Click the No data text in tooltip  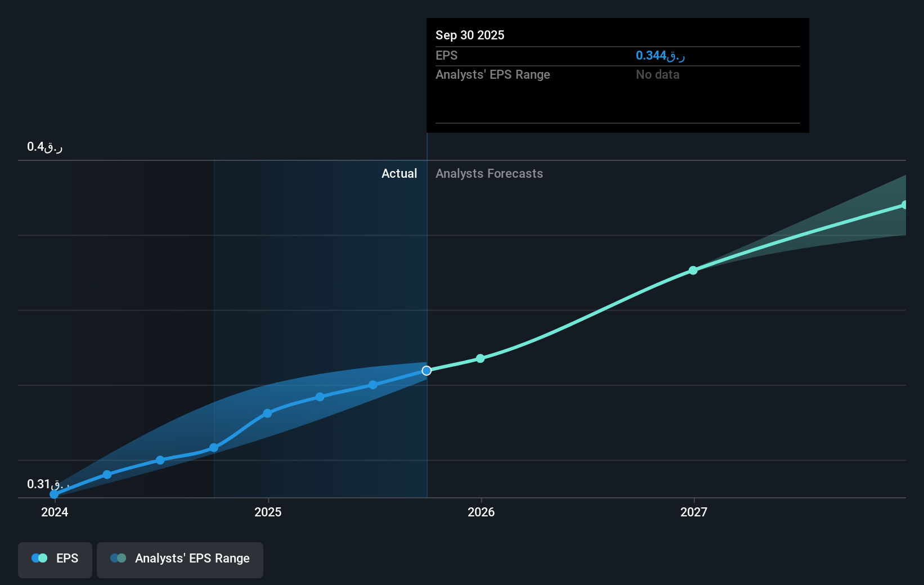tap(657, 74)
